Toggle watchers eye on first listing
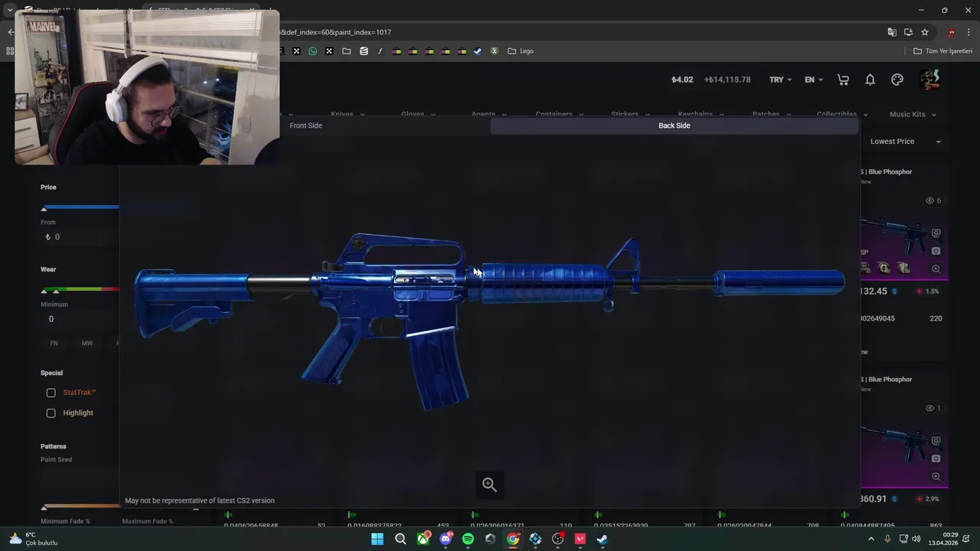980x551 pixels. 933,201
